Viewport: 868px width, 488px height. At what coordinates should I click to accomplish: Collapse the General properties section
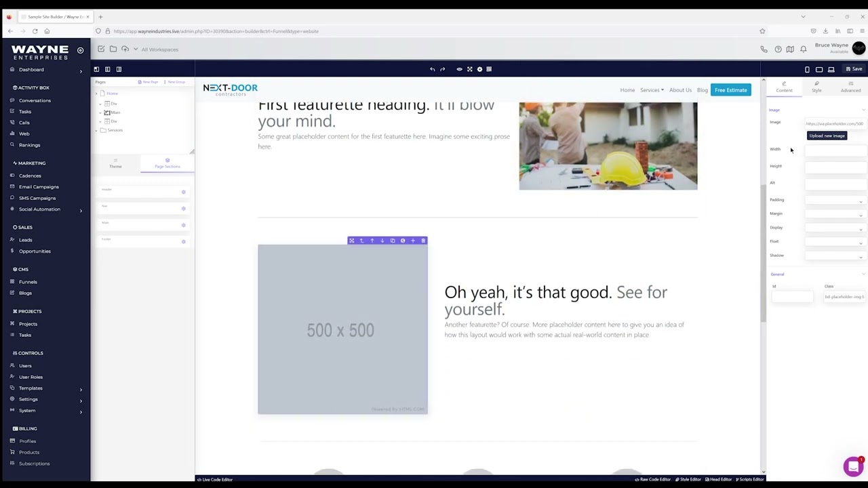863,274
